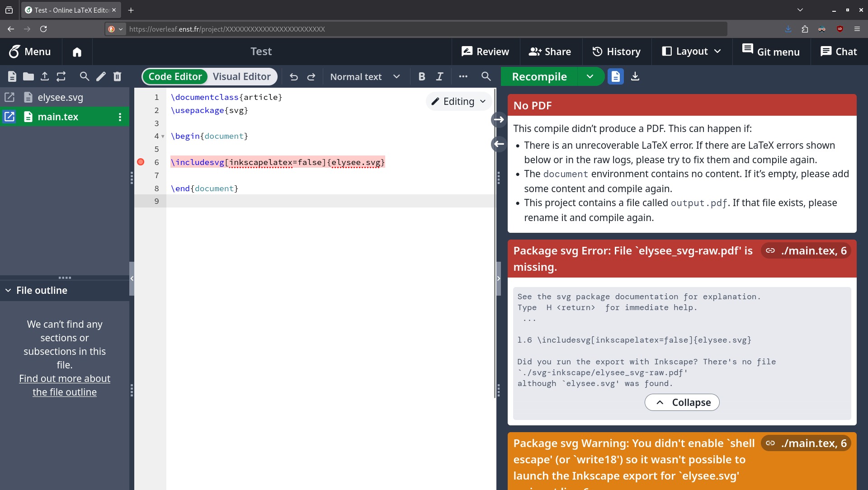Click the upload file icon
The height and width of the screenshot is (490, 868).
click(x=45, y=76)
